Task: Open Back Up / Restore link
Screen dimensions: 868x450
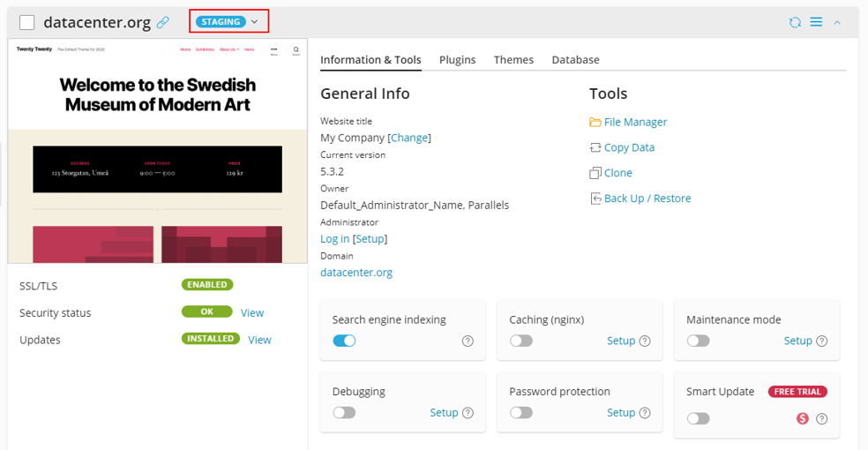Action: pos(647,199)
